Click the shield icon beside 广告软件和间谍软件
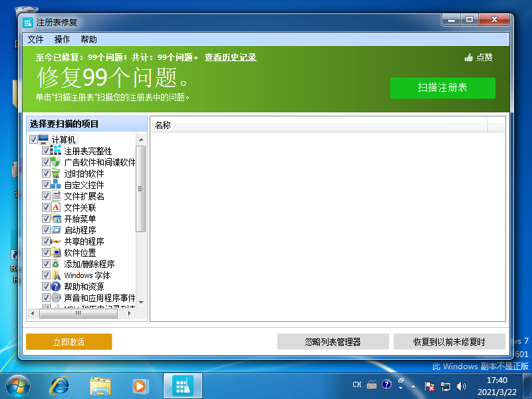The width and height of the screenshot is (532, 399). [56, 162]
